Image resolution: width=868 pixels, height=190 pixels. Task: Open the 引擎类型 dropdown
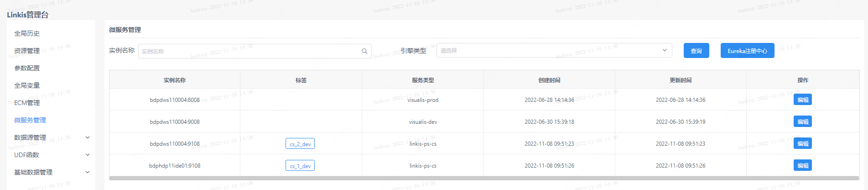tap(554, 50)
